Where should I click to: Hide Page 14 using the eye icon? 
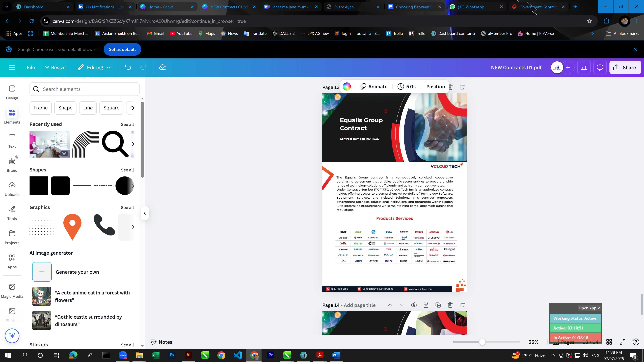(x=414, y=305)
